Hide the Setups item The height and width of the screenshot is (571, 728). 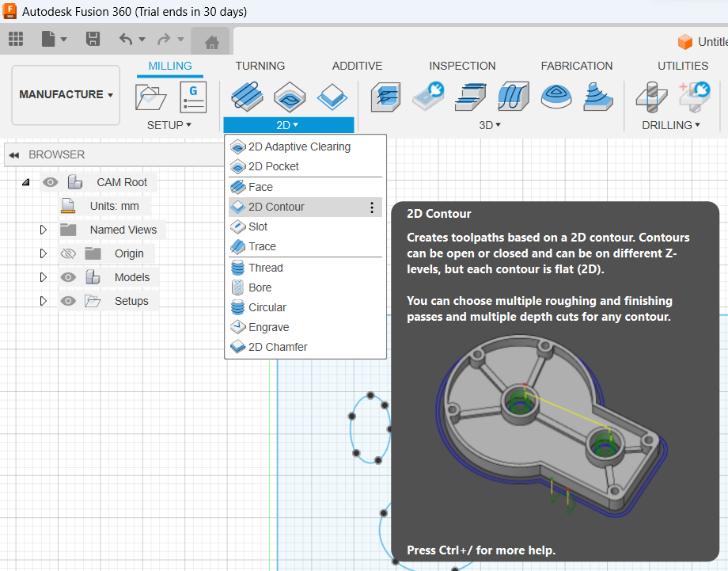pos(68,301)
